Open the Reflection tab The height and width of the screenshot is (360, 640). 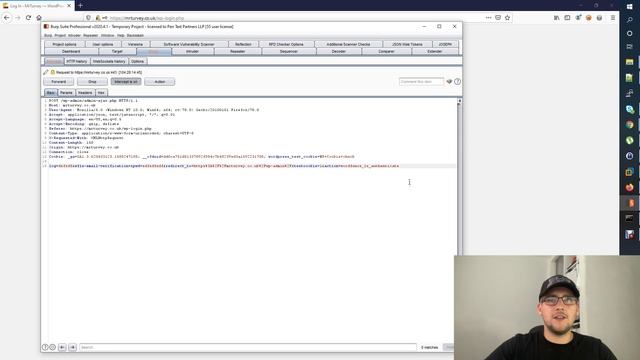[243, 44]
